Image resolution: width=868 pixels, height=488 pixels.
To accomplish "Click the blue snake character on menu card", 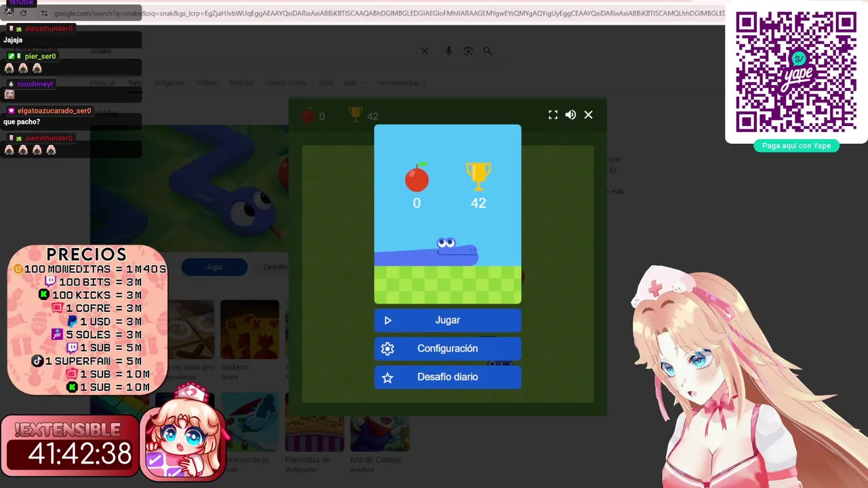I will 427,251.
